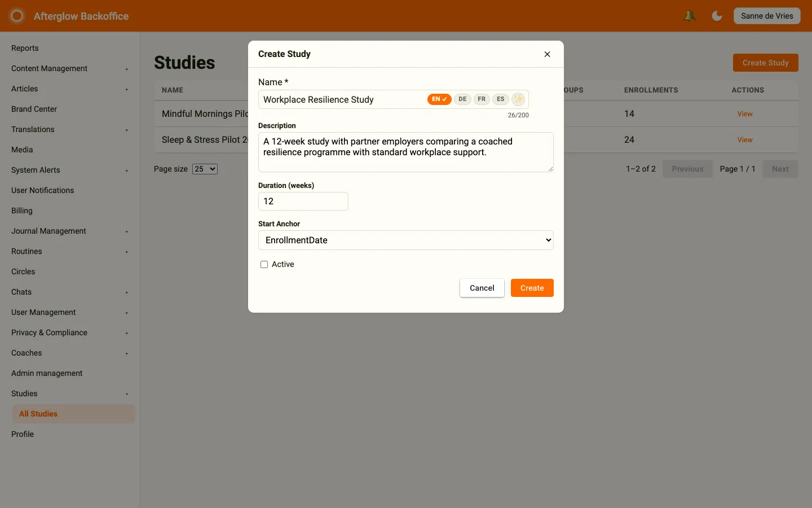This screenshot has height=508, width=812.
Task: Click the Afterglow Backoffice title
Action: pos(81,16)
